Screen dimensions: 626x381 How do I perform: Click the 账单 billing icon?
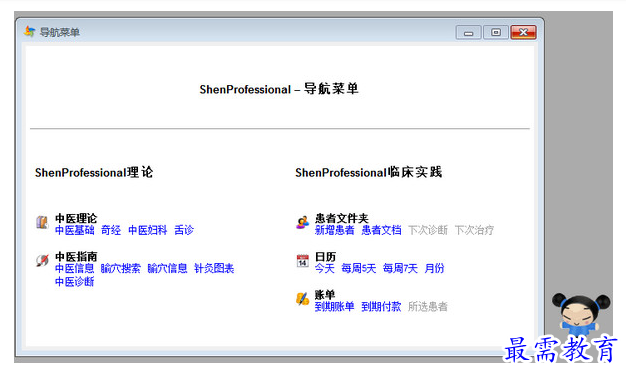click(x=302, y=299)
